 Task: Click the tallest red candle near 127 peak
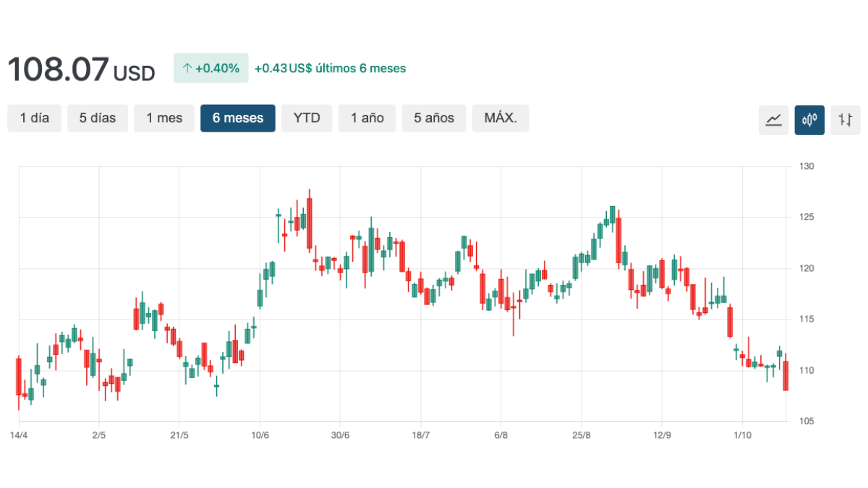(x=309, y=224)
